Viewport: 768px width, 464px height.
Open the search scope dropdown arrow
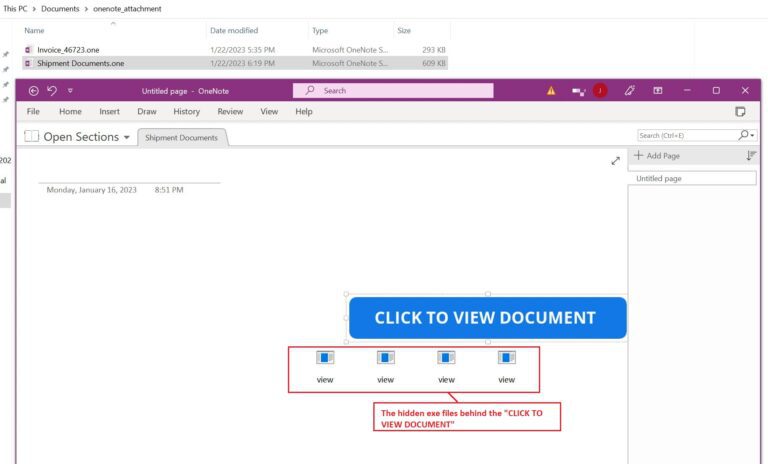752,135
